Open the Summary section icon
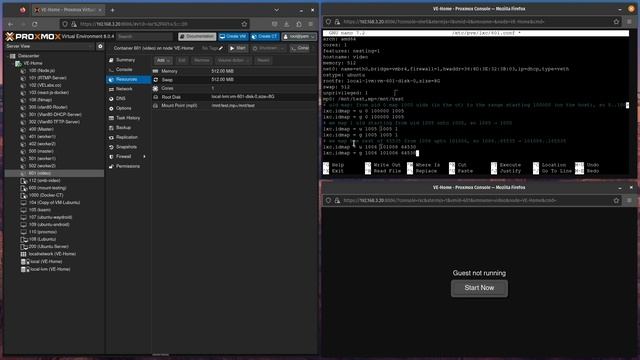Image resolution: width=640 pixels, height=360 pixels. (x=111, y=60)
